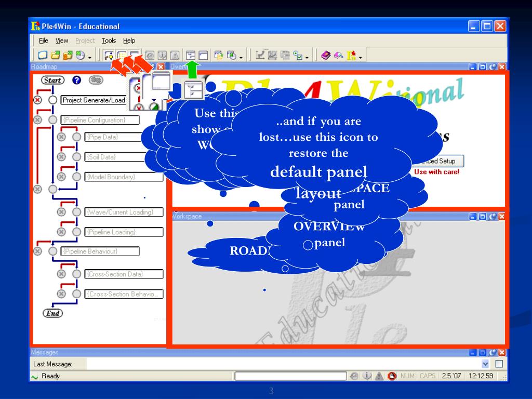
Task: Click the New Project toolbar icon
Action: [x=43, y=55]
